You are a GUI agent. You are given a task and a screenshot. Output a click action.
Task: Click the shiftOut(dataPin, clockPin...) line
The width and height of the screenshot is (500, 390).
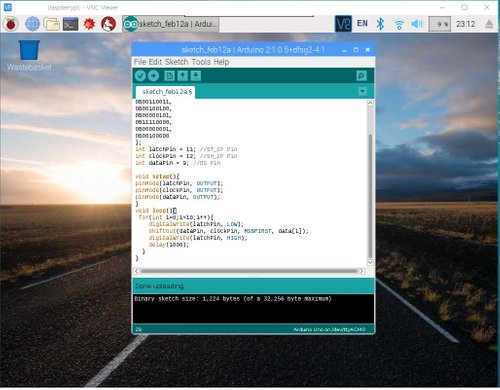[x=229, y=231]
